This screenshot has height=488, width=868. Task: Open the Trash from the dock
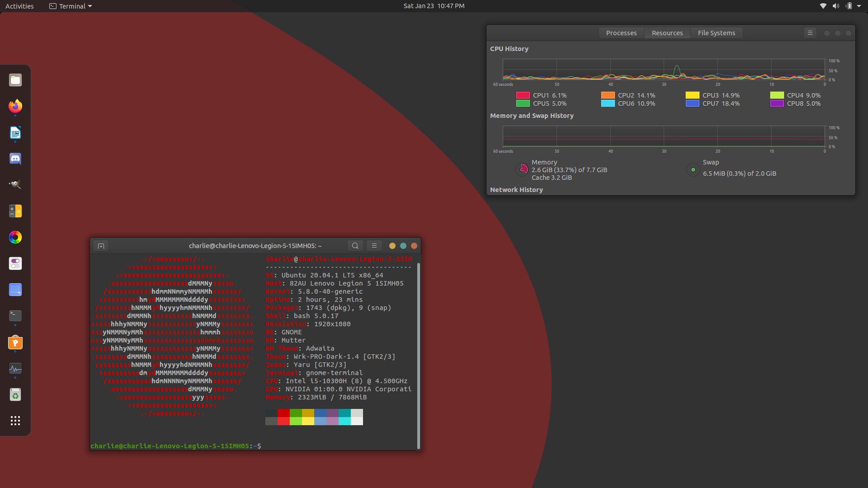point(15,394)
